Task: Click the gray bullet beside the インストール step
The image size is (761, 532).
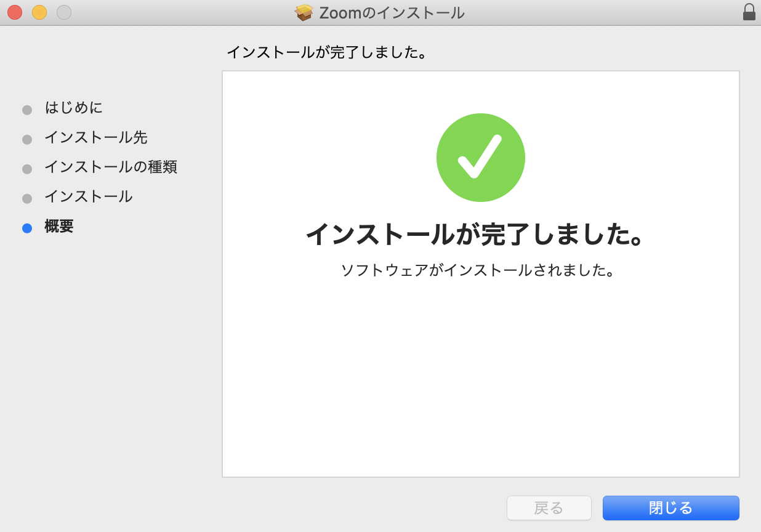Action: (27, 199)
